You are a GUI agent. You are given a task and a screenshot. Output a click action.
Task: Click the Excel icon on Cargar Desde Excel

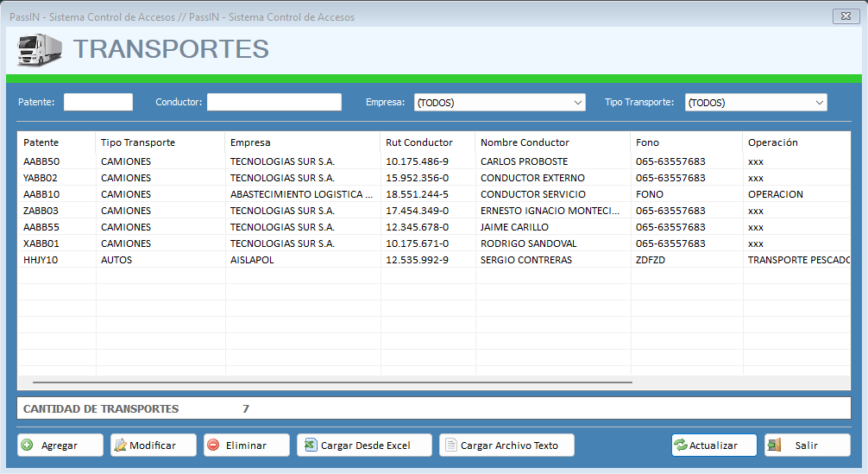point(310,446)
